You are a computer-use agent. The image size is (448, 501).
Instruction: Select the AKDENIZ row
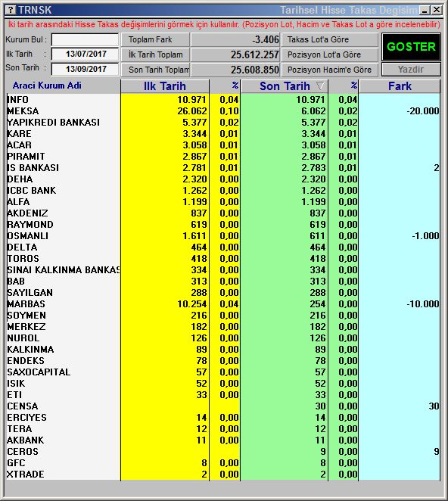(223, 213)
